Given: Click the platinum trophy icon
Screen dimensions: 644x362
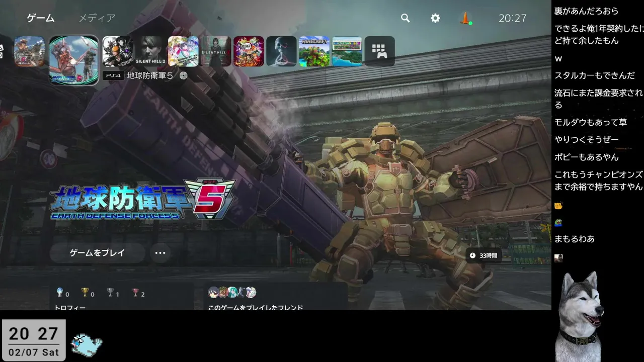Looking at the screenshot, I should pyautogui.click(x=60, y=293).
